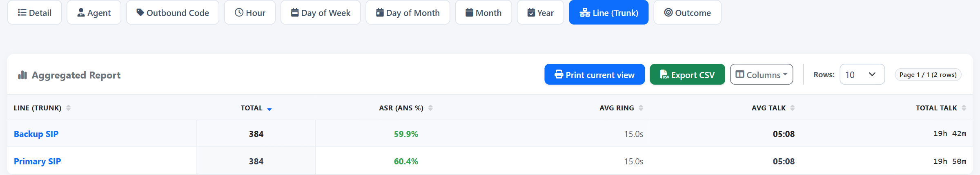Select the Day of Month tab
This screenshot has height=175, width=980.
[x=408, y=13]
